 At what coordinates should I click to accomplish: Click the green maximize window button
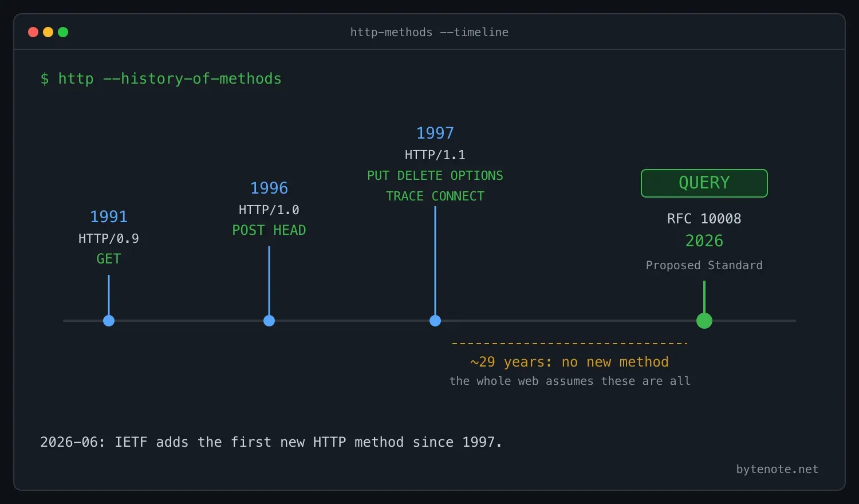pos(63,32)
